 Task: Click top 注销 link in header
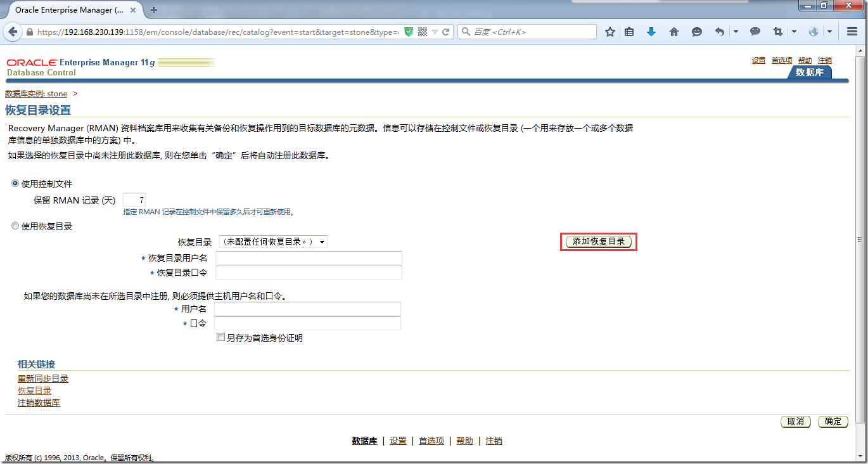pos(824,60)
